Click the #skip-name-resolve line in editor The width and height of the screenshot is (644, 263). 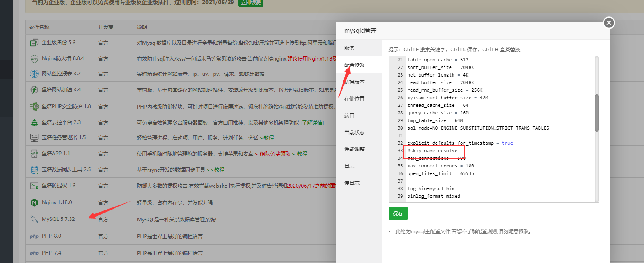coord(432,151)
